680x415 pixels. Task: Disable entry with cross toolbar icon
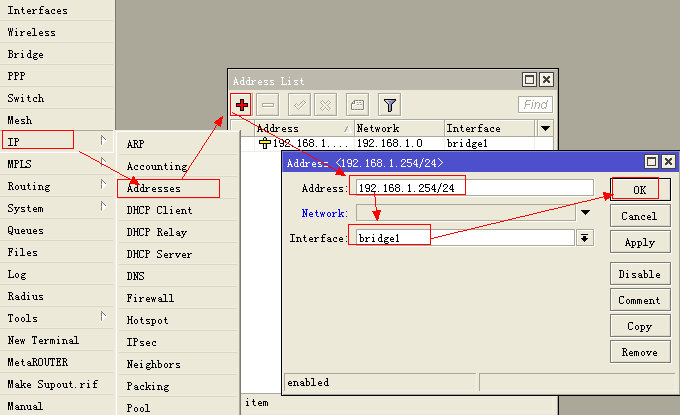325,105
